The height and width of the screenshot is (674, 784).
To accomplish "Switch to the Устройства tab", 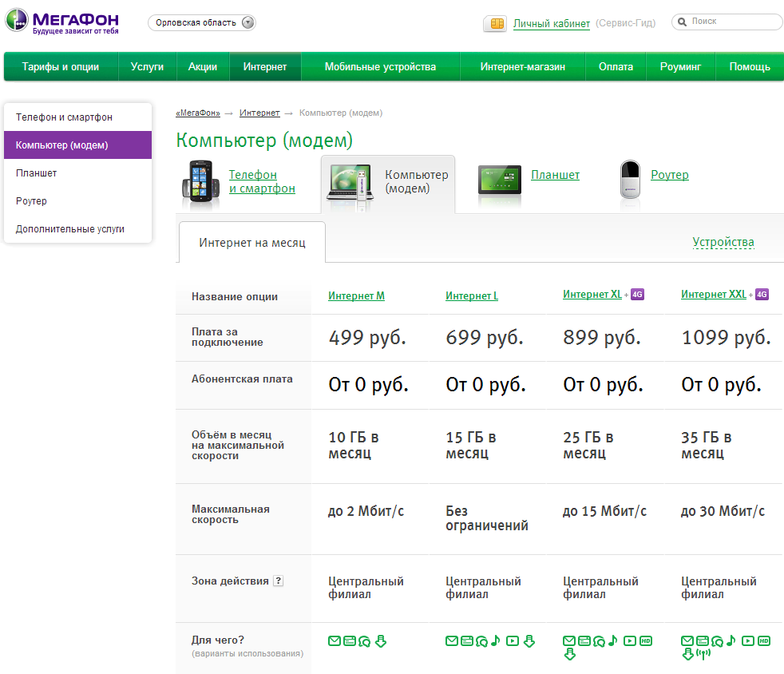I will [x=723, y=243].
